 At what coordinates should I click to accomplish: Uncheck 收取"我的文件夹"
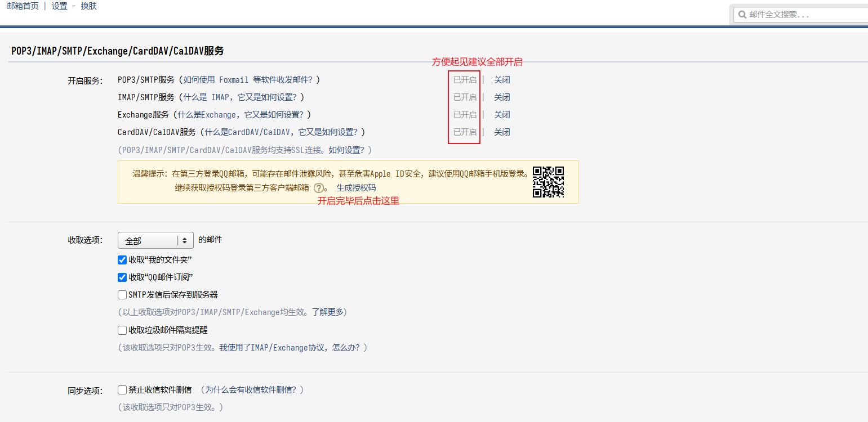122,259
